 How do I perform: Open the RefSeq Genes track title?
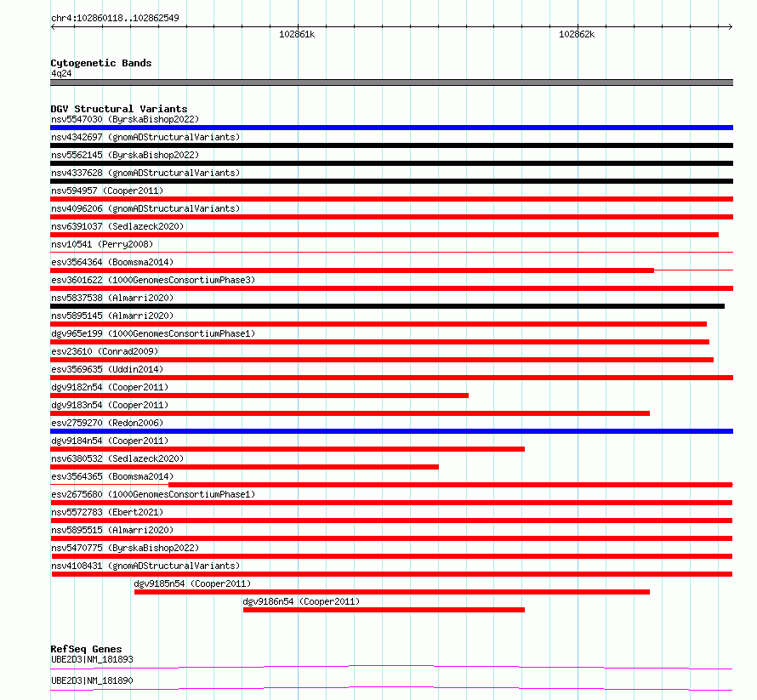pos(86,649)
